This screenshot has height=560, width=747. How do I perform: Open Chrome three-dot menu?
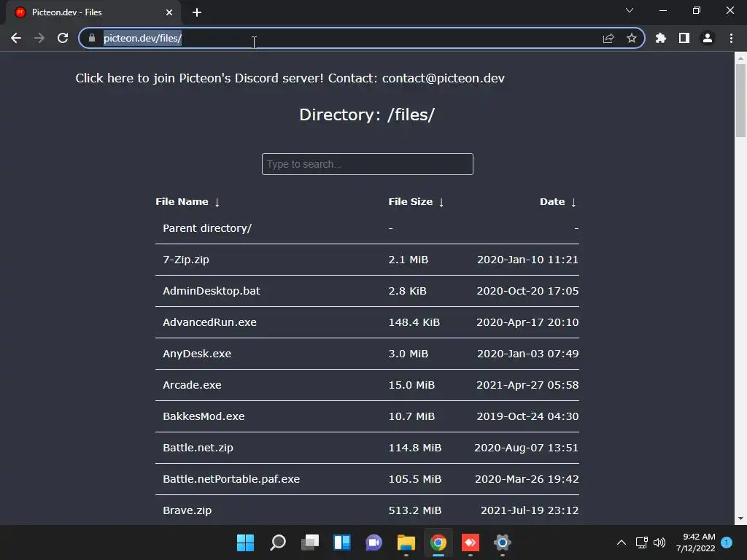pyautogui.click(x=731, y=38)
